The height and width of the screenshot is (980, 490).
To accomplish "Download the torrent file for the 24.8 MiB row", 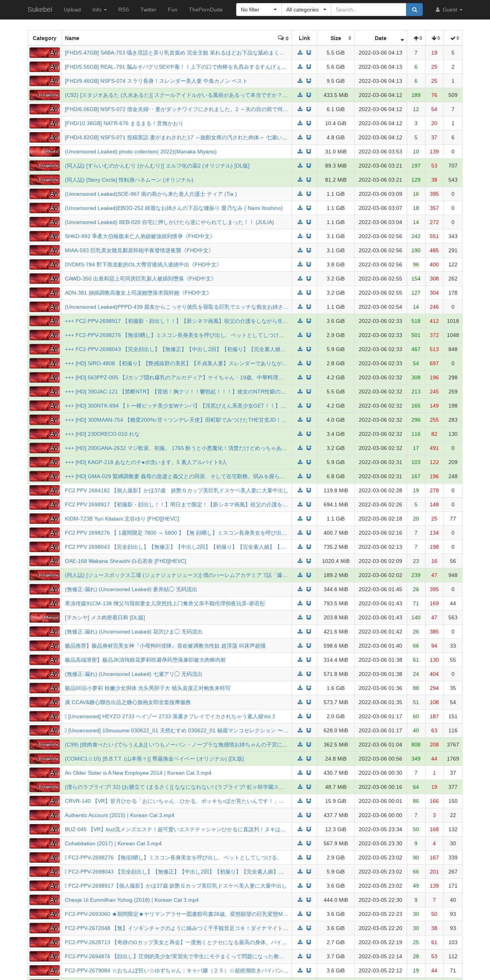I will point(300,759).
